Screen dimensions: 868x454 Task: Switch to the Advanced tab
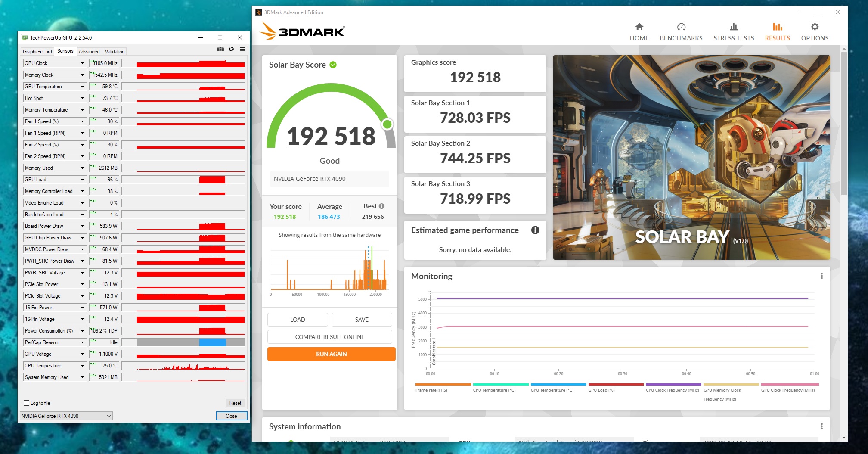[89, 52]
